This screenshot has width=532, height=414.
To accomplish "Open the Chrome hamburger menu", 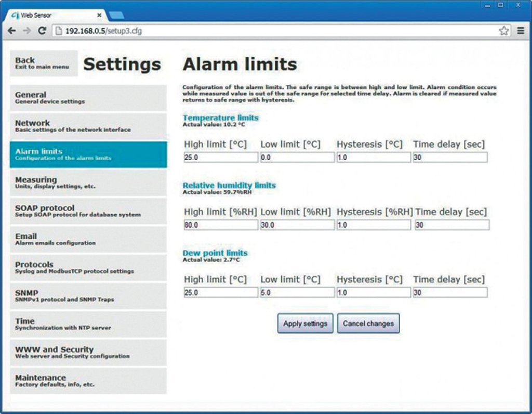I will pyautogui.click(x=520, y=31).
